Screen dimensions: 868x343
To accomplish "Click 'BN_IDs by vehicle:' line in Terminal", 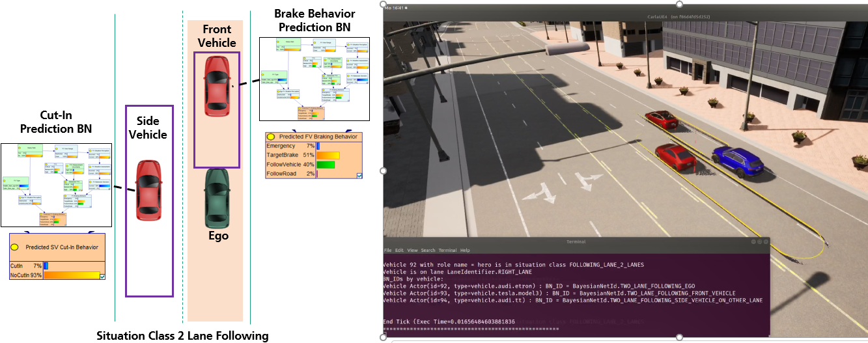I will coord(413,279).
